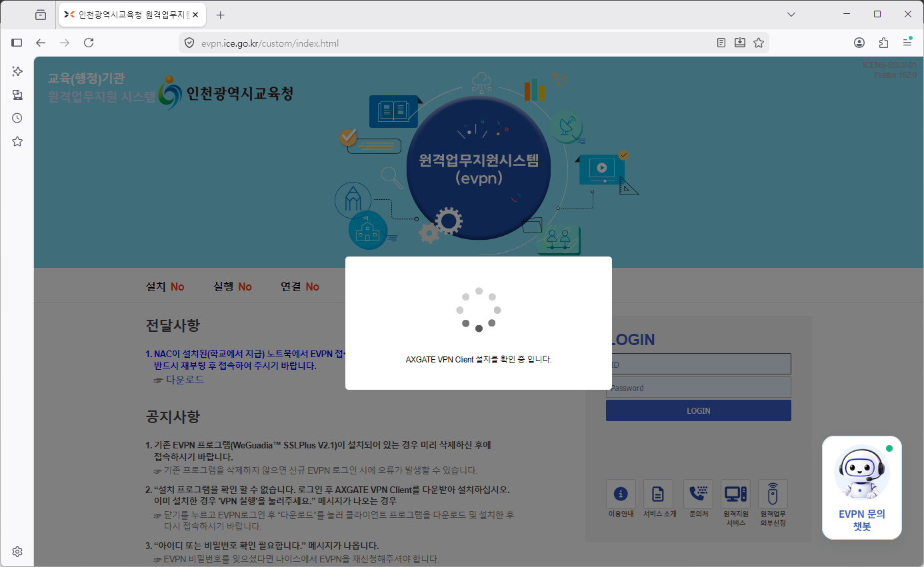924x567 pixels.
Task: Toggle reader view in address bar
Action: (721, 43)
